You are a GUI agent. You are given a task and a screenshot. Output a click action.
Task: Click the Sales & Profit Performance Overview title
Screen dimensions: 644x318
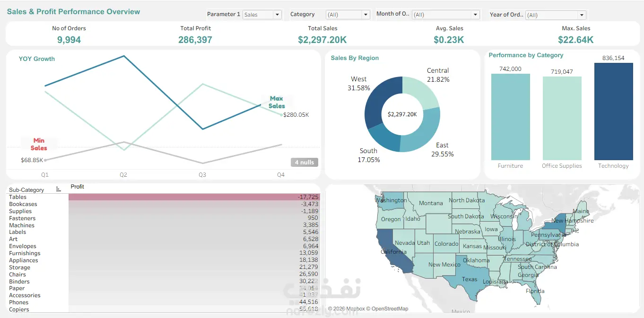[x=73, y=12]
